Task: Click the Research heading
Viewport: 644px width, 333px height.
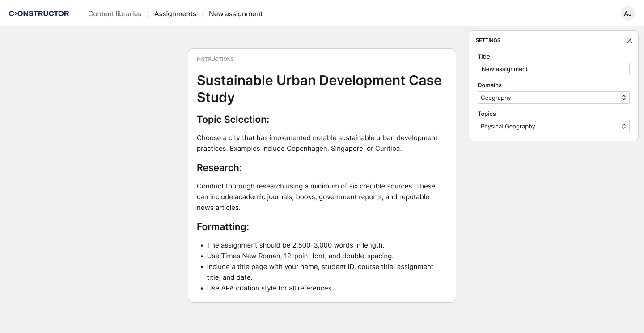Action: tap(219, 168)
